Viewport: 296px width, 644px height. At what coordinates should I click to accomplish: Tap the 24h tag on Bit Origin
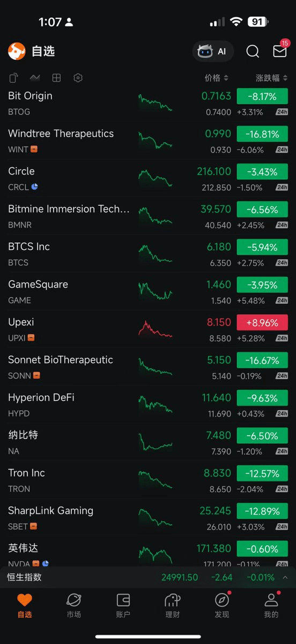click(282, 112)
